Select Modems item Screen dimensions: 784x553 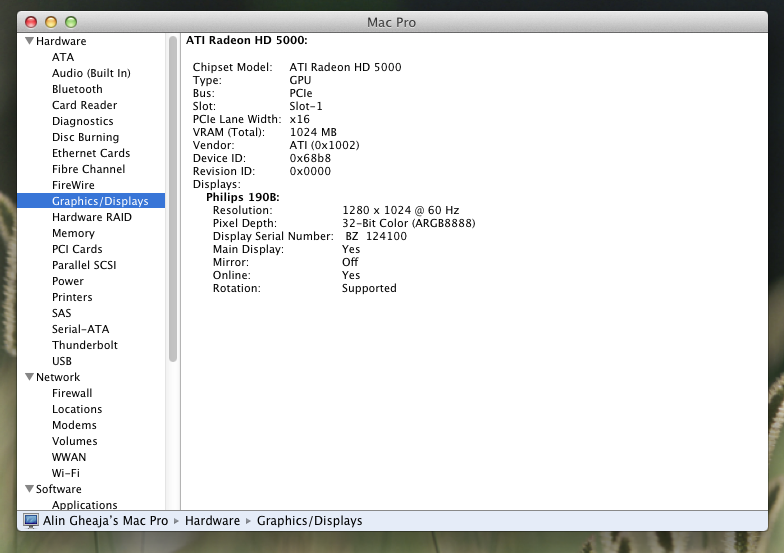pos(74,425)
